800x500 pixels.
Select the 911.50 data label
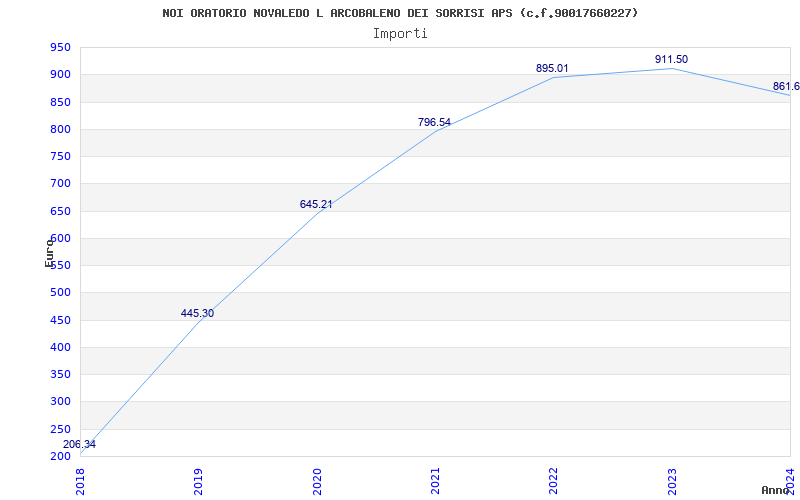pyautogui.click(x=671, y=59)
